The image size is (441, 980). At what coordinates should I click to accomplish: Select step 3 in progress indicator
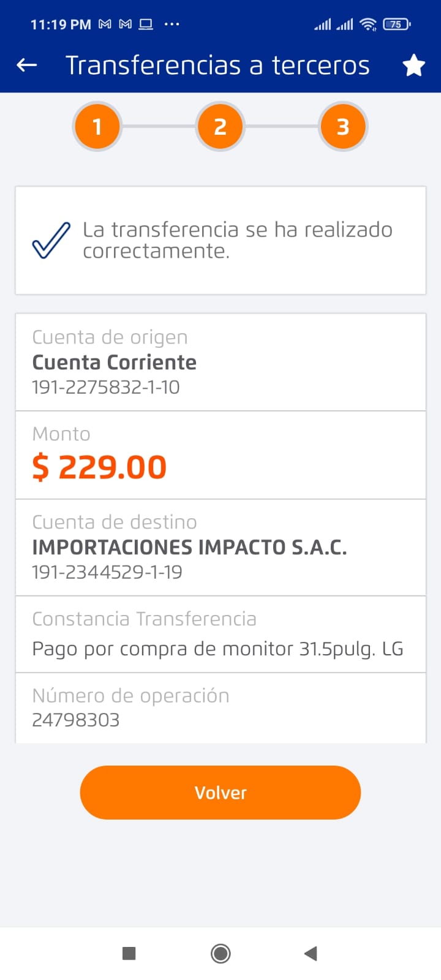[342, 127]
